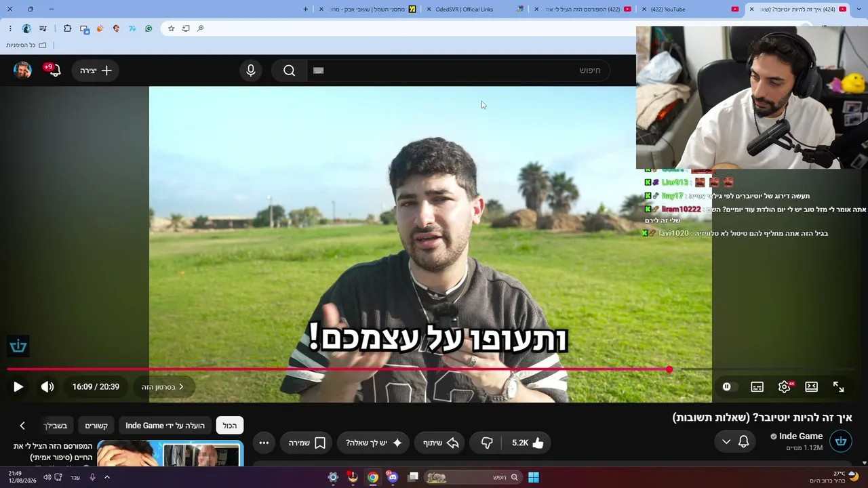The height and width of the screenshot is (488, 868).
Task: Open the 'בסרטון הזה' chapters button
Action: click(163, 387)
